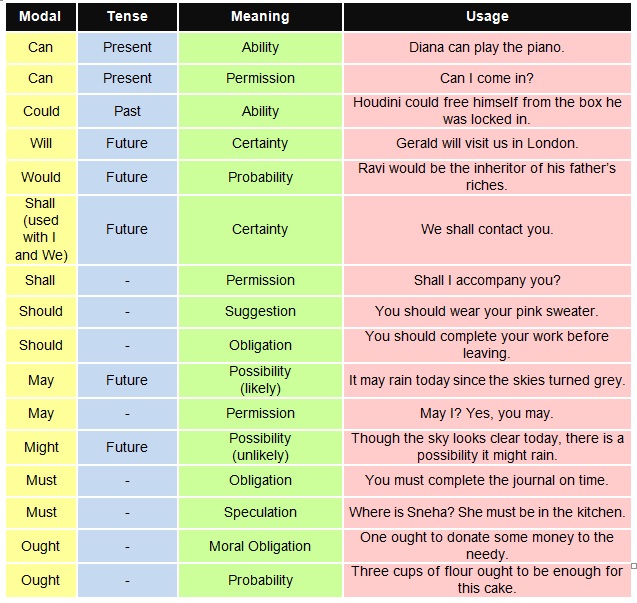Screen dimensions: 637x603
Task: Click the "Gerald will visit us in London." cell
Action: pyautogui.click(x=487, y=143)
